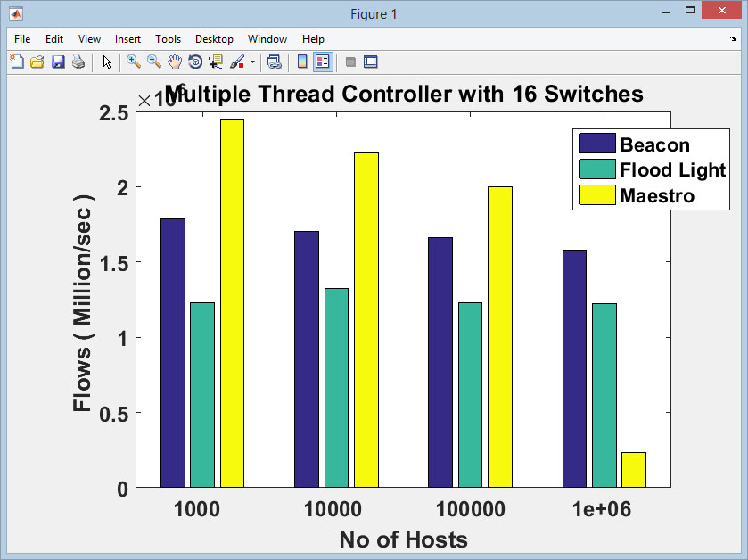Insert a colorbar using the toolbar icon
The height and width of the screenshot is (560, 748).
(x=302, y=62)
